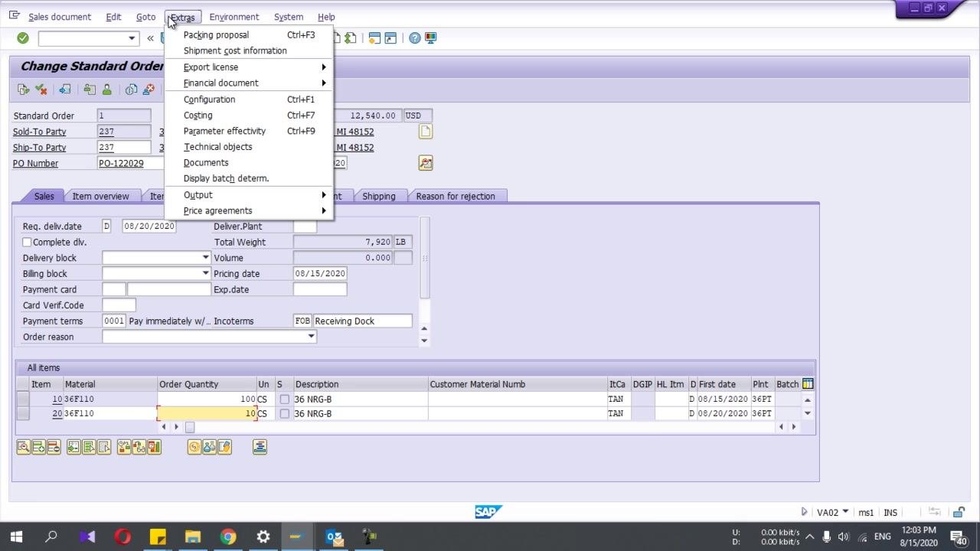The width and height of the screenshot is (980, 551).
Task: Expand the Export license submenu
Action: coord(250,67)
